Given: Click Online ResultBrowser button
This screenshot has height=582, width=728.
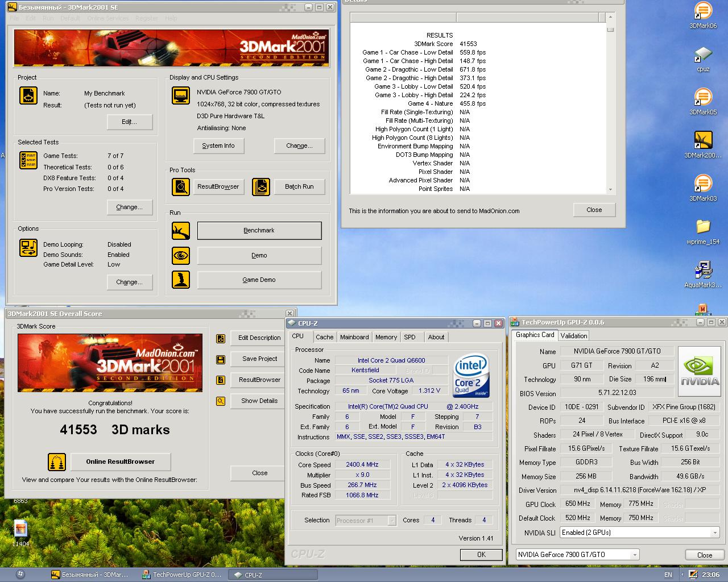Looking at the screenshot, I should [121, 462].
